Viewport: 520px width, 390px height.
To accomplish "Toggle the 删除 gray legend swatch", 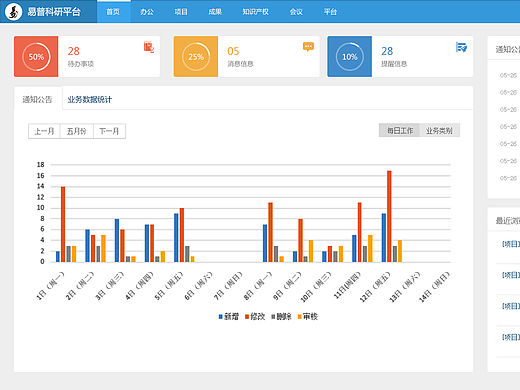I will [x=273, y=317].
